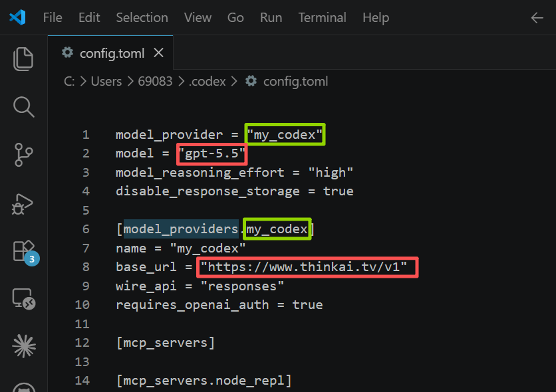Image resolution: width=556 pixels, height=392 pixels.
Task: Click line number 5 in the gutter
Action: pyautogui.click(x=86, y=211)
